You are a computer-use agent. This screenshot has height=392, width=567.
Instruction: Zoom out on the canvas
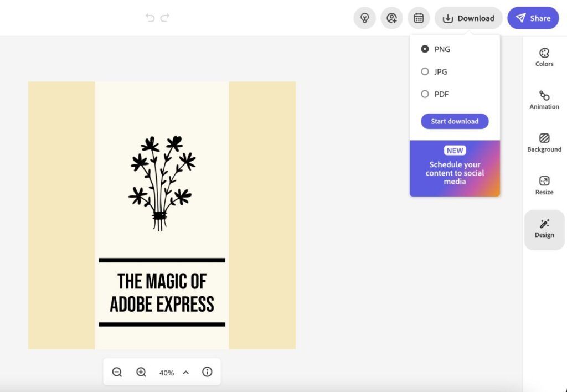pyautogui.click(x=117, y=372)
